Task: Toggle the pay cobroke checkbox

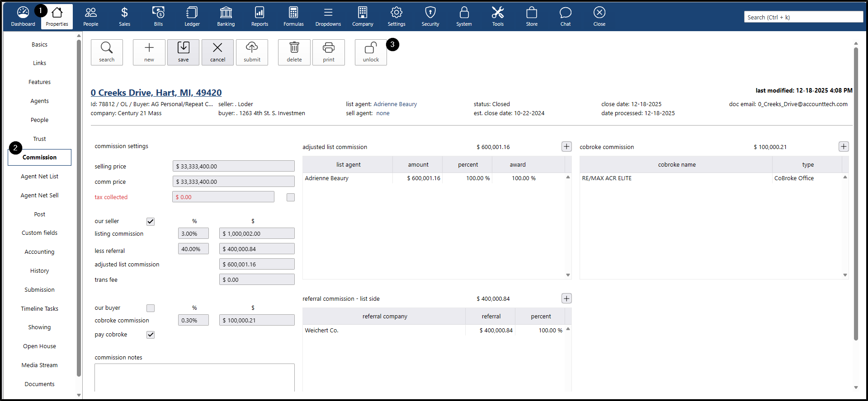Action: (151, 335)
